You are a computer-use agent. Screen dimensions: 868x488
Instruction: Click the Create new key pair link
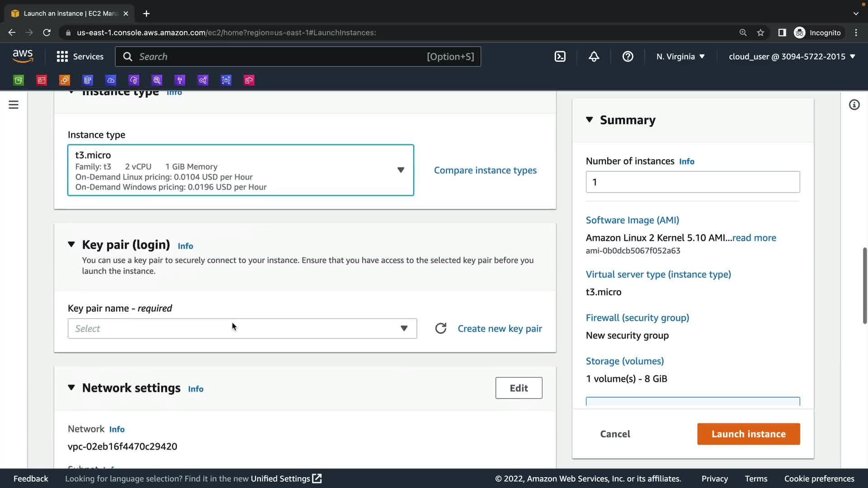click(500, 328)
